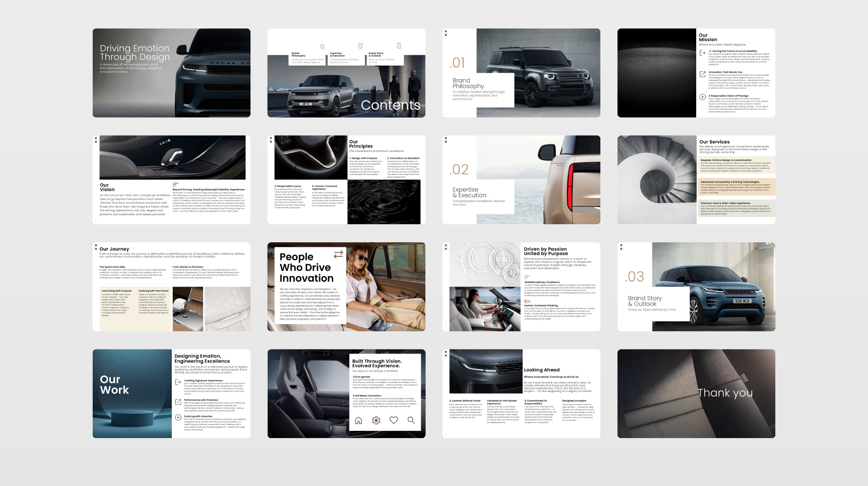Click the Brand Story & Outlook tab on Contents slide

click(x=383, y=58)
